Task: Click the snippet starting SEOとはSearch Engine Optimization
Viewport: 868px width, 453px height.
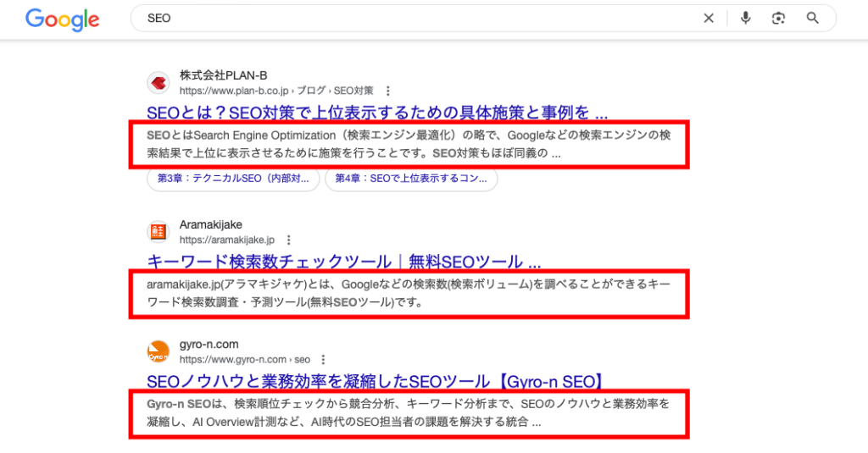Action: 409,144
